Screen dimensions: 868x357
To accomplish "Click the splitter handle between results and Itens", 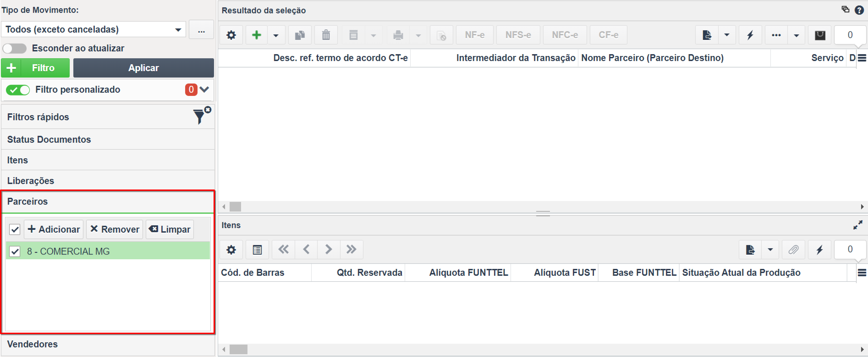I will tap(543, 214).
